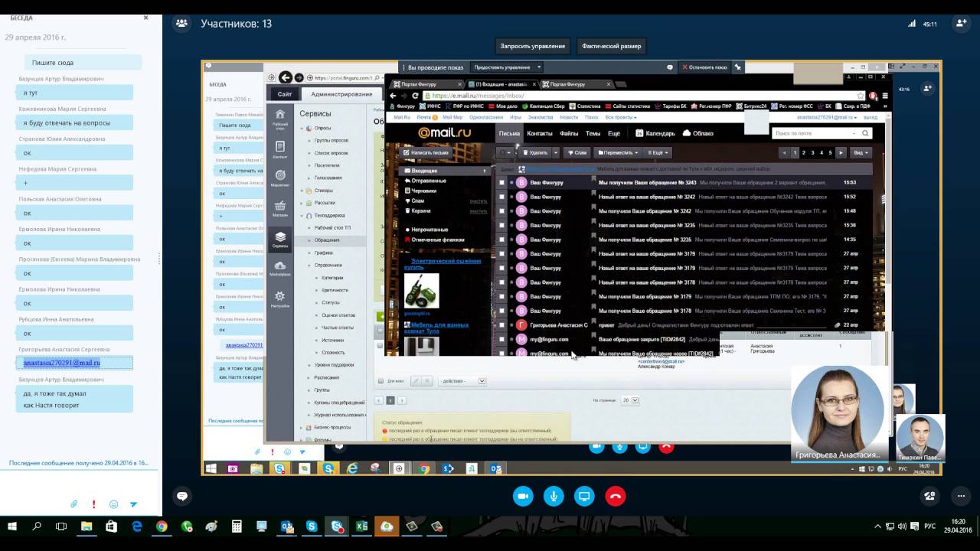Open the chat bubble icon at the bottom left
980x551 pixels.
(x=181, y=496)
